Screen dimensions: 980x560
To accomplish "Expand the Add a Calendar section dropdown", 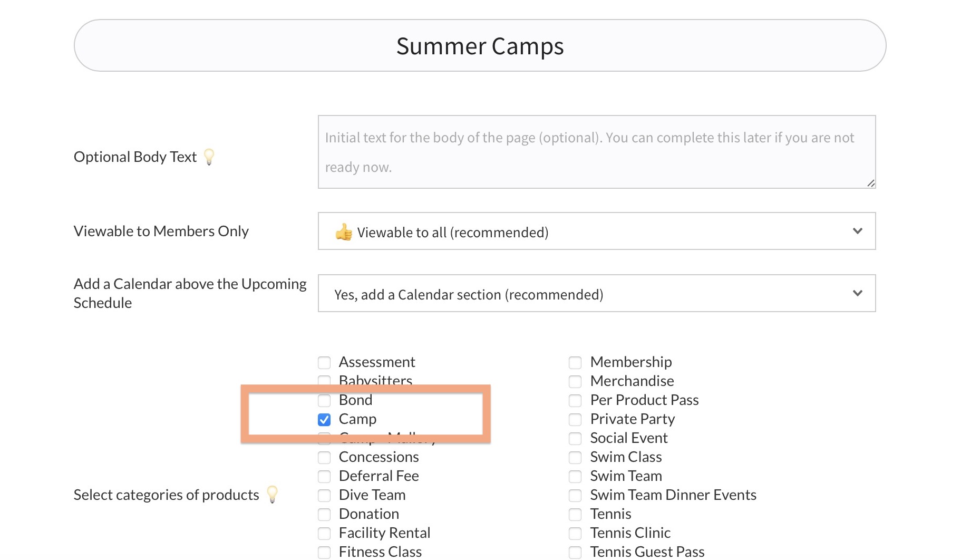I will point(596,294).
